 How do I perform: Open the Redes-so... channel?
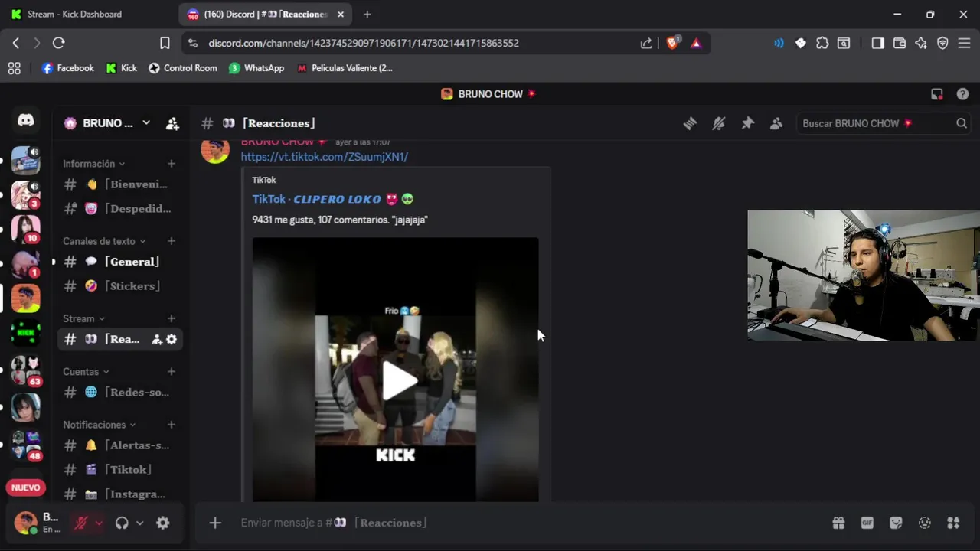tap(119, 393)
